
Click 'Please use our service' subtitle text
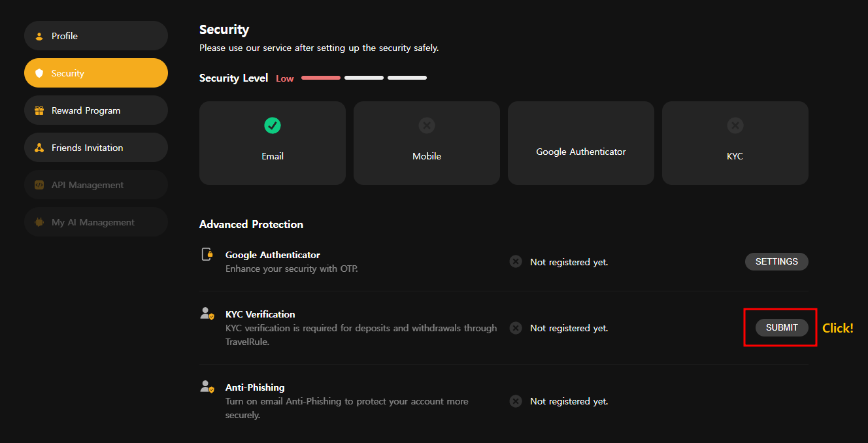(x=319, y=48)
